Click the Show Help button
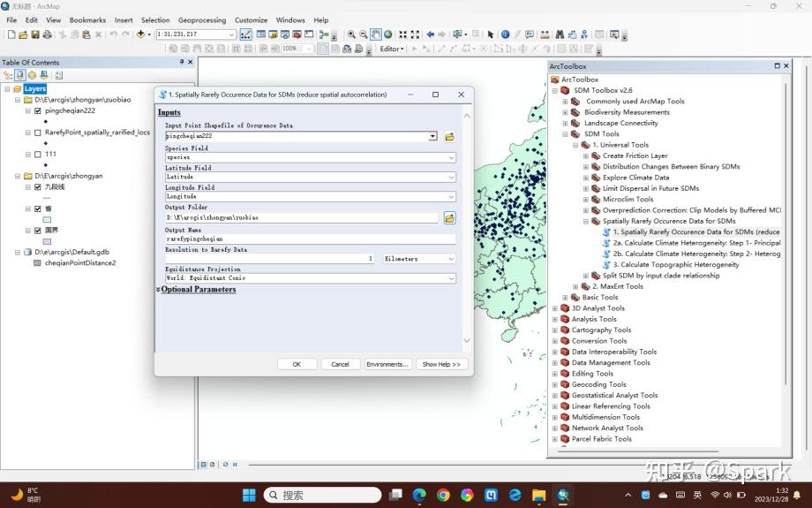This screenshot has height=508, width=812. [440, 364]
